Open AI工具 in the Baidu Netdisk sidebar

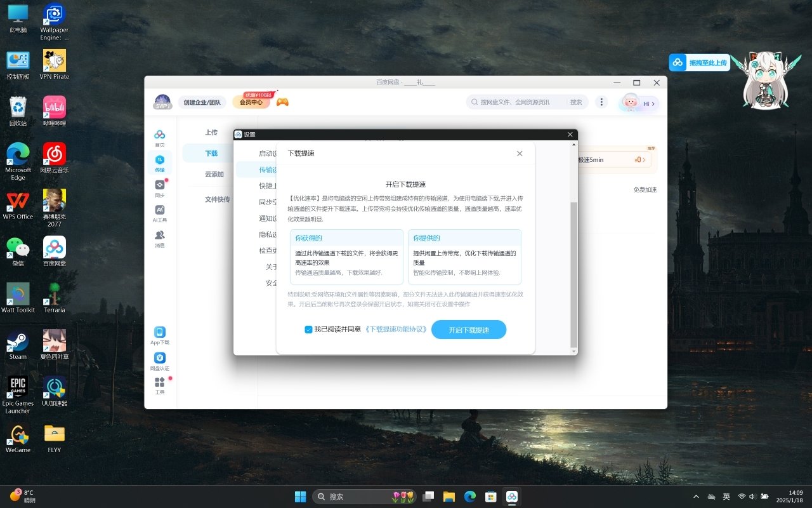pos(159,213)
